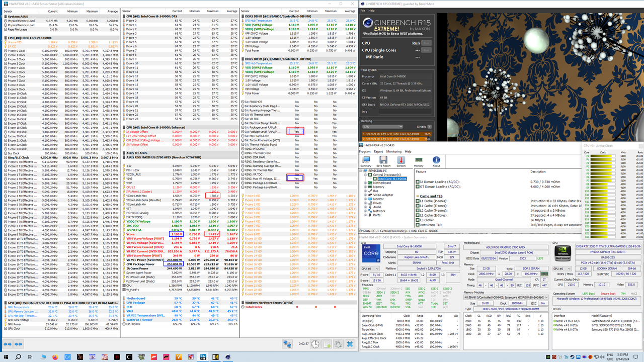Open the Report menu in HWiNFO
Image resolution: width=644 pixels, height=362 pixels.
[x=378, y=151]
